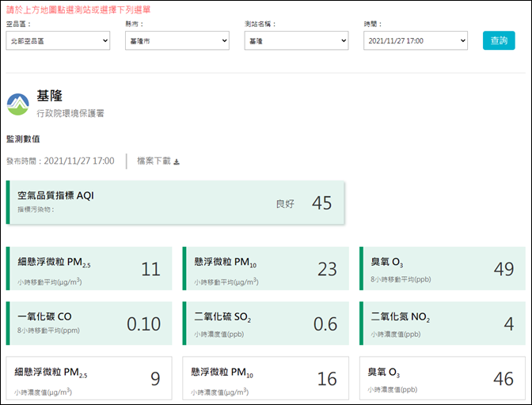Click the download icon beside 檔案下載
The height and width of the screenshot is (405, 532).
tap(177, 161)
